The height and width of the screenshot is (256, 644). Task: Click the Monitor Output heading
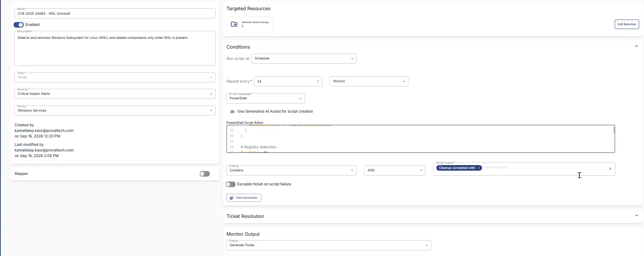point(243,234)
